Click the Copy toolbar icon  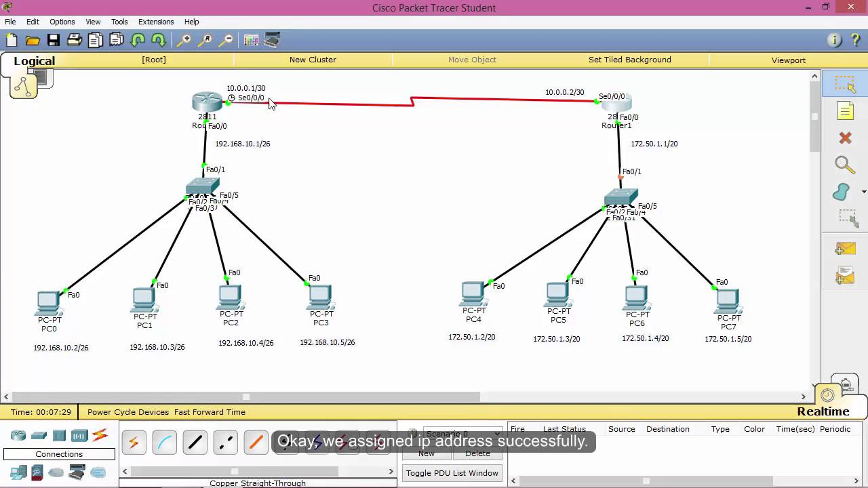click(x=95, y=40)
